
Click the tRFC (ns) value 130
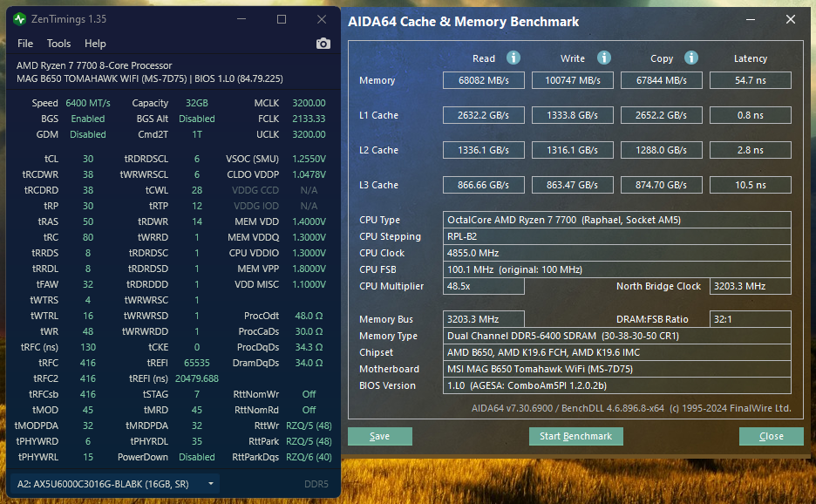point(88,347)
